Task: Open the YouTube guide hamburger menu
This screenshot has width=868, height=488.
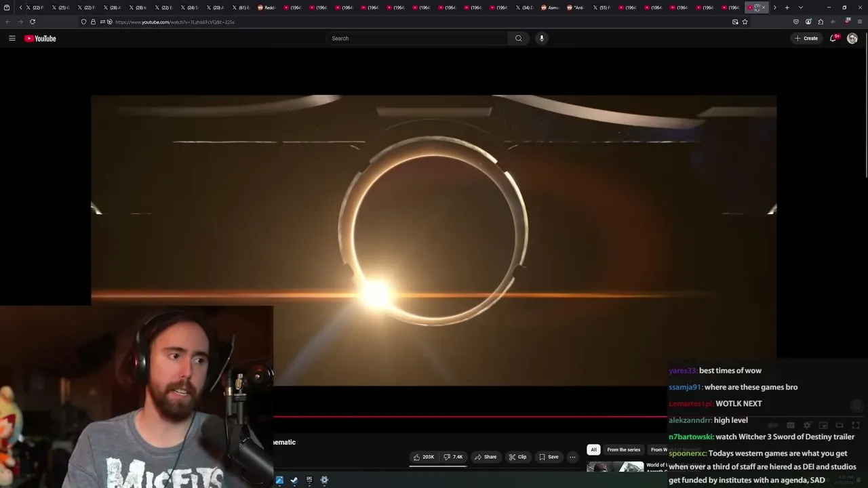Action: coord(12,39)
